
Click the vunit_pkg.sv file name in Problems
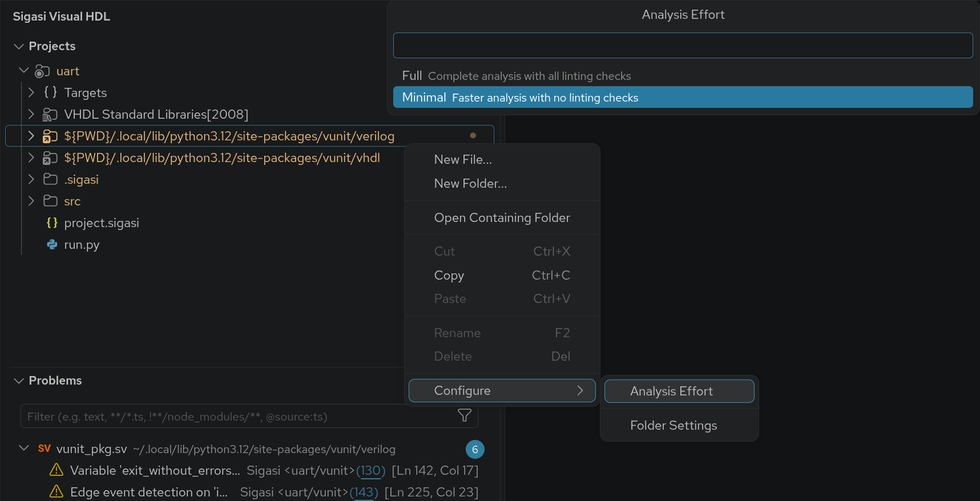pos(92,449)
